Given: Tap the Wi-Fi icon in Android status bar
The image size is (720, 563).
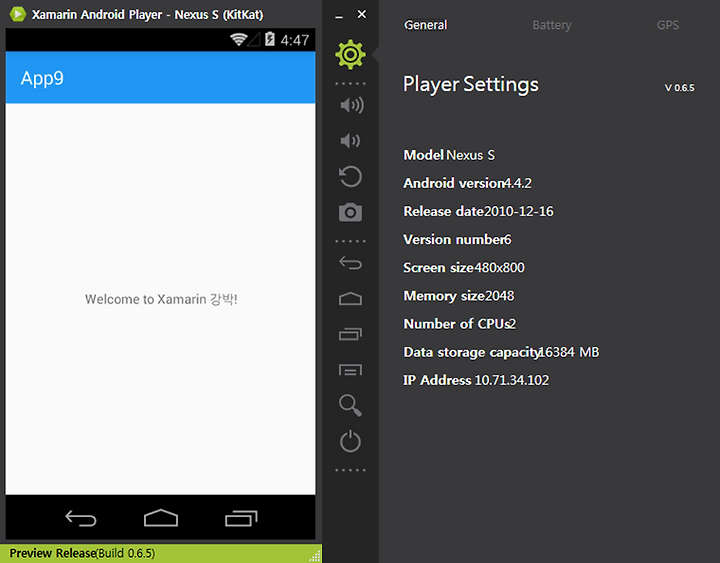Looking at the screenshot, I should [238, 40].
